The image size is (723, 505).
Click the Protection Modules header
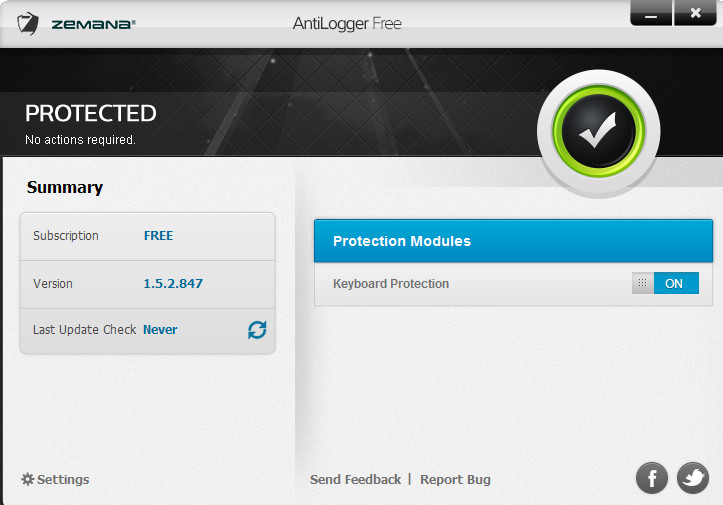[x=513, y=241]
